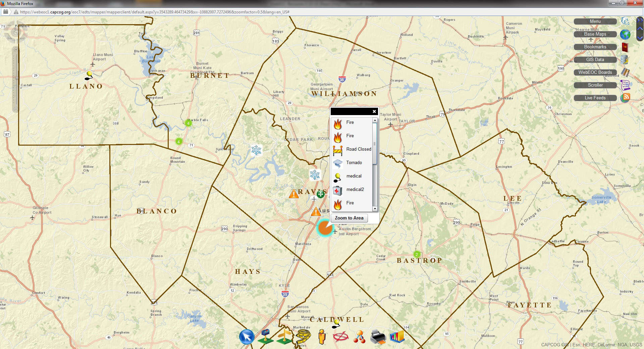The width and height of the screenshot is (644, 349).
Task: Click the browser address bar URL
Action: tap(155, 12)
